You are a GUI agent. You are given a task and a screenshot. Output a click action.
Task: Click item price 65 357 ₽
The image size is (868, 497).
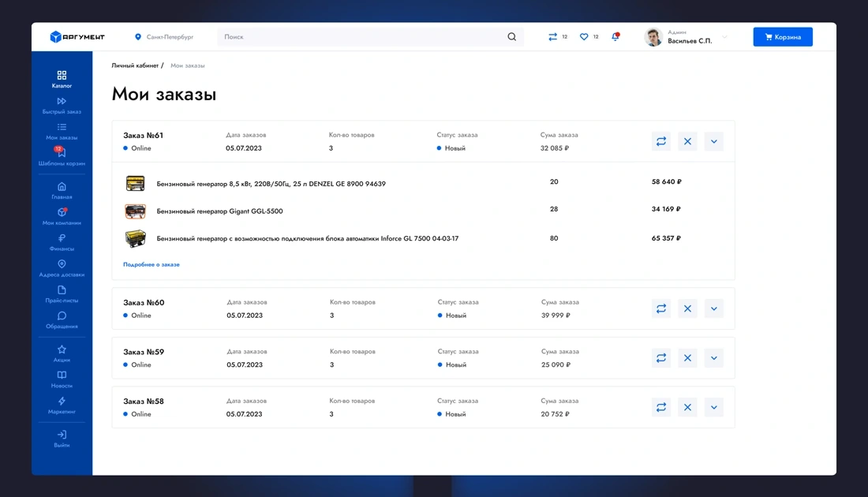[x=666, y=238]
